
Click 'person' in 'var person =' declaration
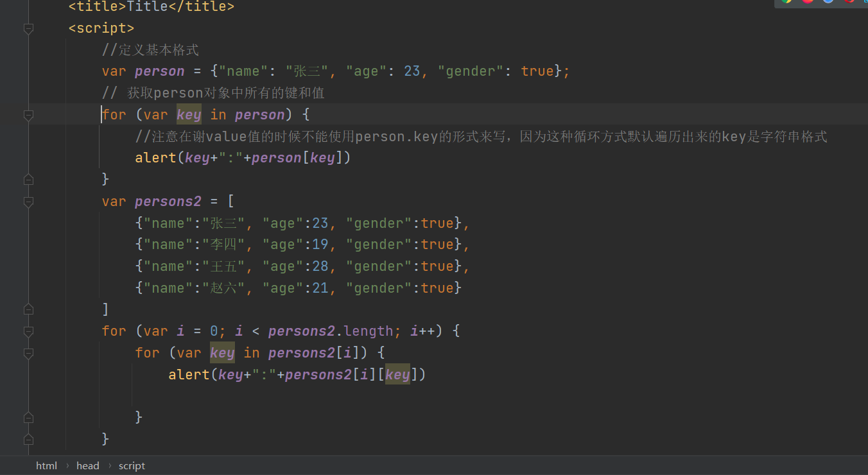[x=160, y=71]
